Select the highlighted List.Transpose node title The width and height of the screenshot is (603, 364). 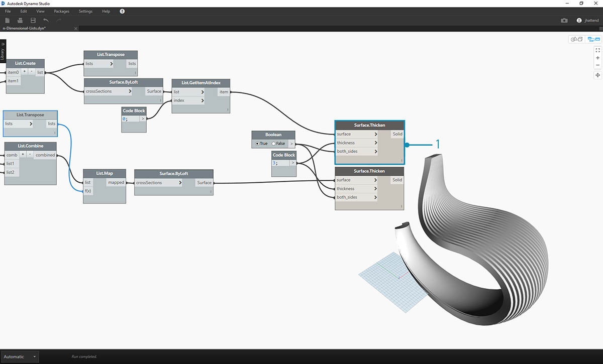(30, 115)
